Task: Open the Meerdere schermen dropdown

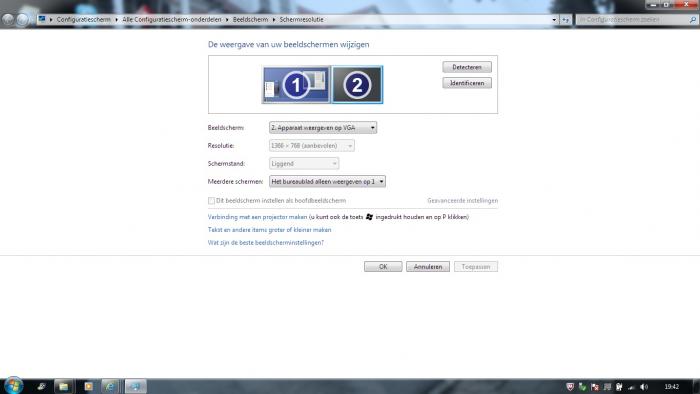Action: point(327,182)
